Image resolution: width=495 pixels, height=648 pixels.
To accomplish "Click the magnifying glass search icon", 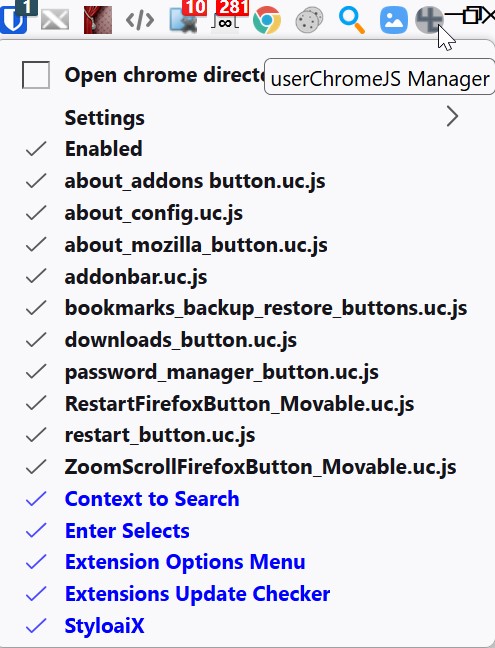I will [352, 20].
